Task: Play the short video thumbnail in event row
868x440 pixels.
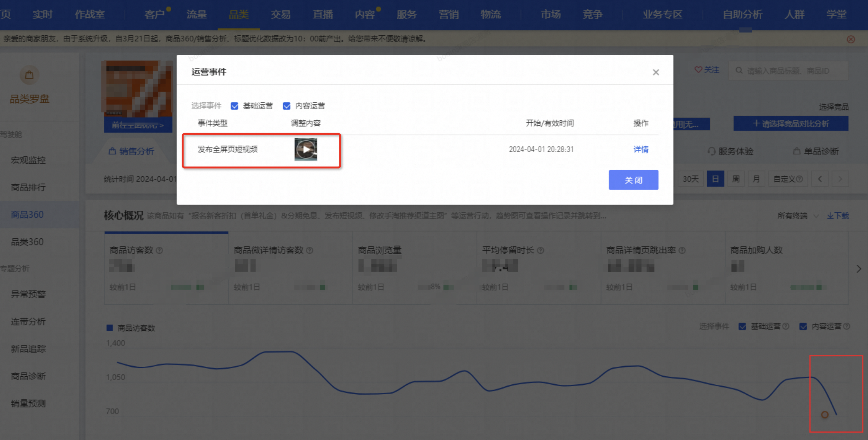Action: click(306, 149)
